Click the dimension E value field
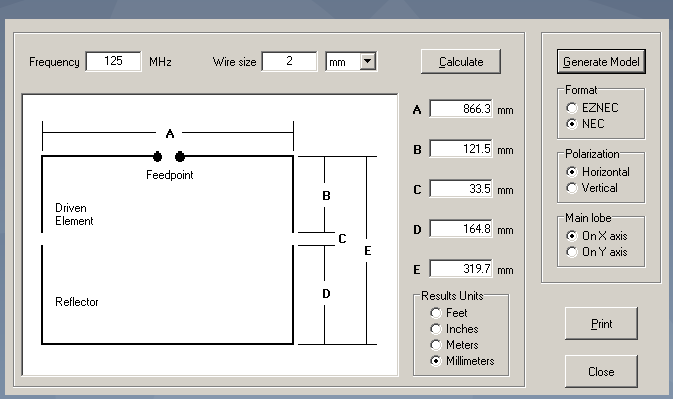Viewport: 673px width, 399px height. pyautogui.click(x=461, y=269)
